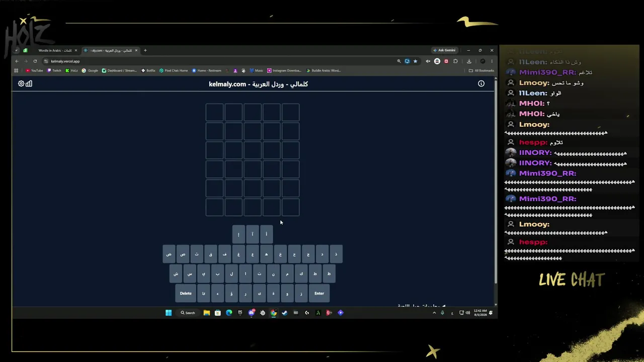Open the BotRix bookmark
Image resolution: width=644 pixels, height=362 pixels.
point(148,70)
